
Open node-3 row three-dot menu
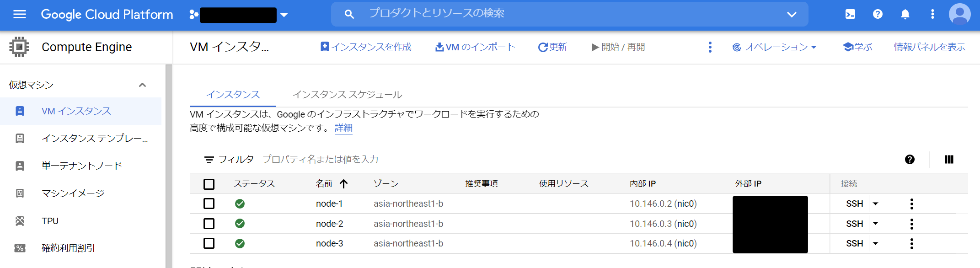pyautogui.click(x=911, y=244)
